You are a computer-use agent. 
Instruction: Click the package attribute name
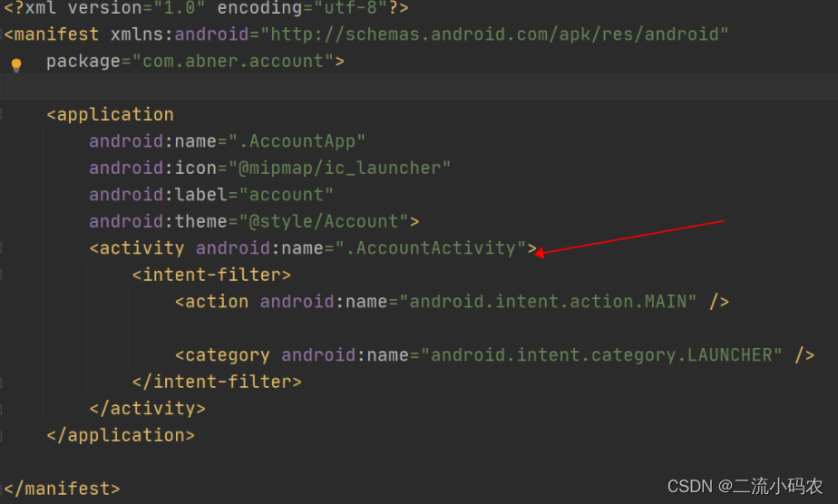tap(83, 62)
